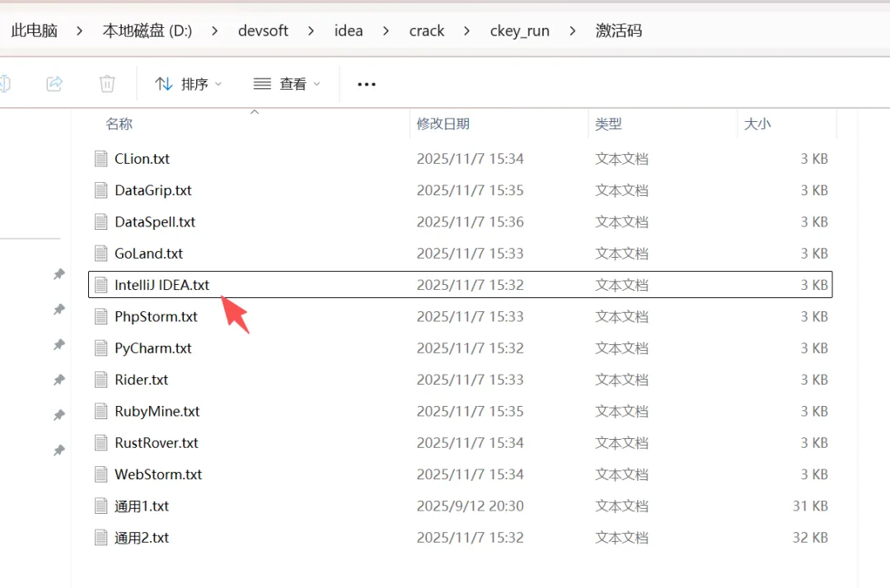This screenshot has width=890, height=588.
Task: Select the 通用1.txt file
Action: point(461,506)
